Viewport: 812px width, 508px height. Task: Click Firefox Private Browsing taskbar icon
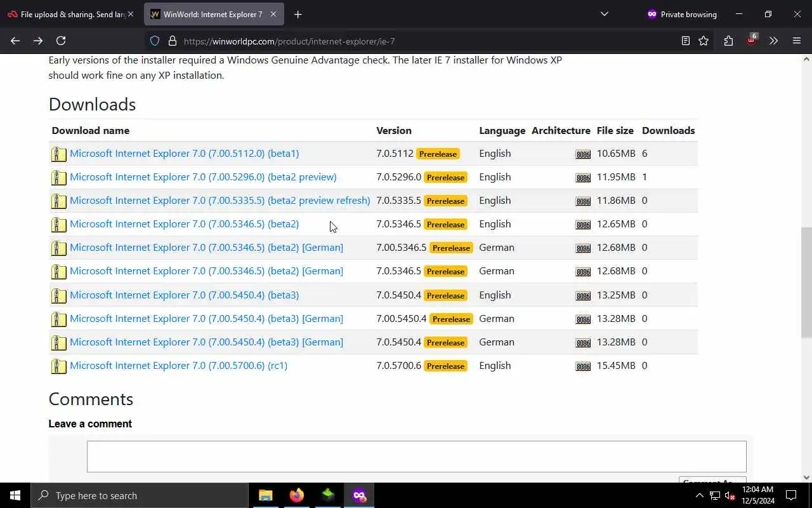(x=359, y=495)
